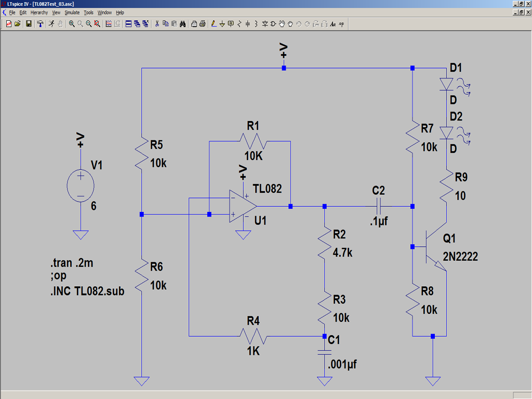The width and height of the screenshot is (532, 399).
Task: Open the Tools menu
Action: [88, 12]
